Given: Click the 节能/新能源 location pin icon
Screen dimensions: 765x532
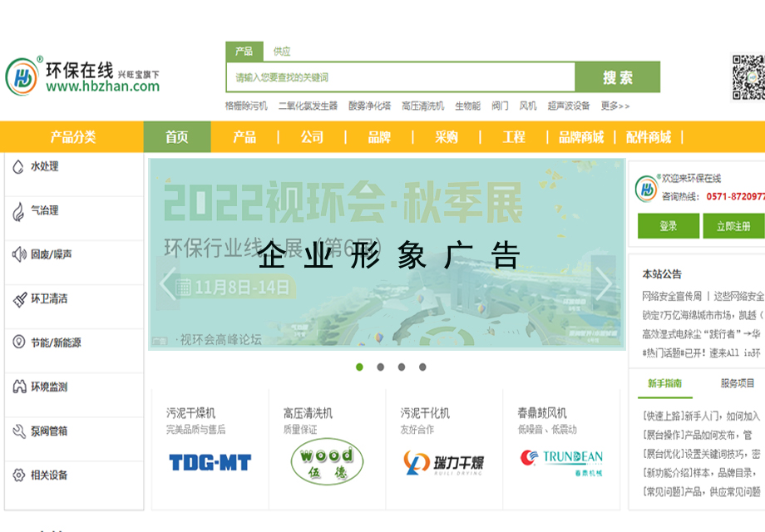Looking at the screenshot, I should 18,342.
